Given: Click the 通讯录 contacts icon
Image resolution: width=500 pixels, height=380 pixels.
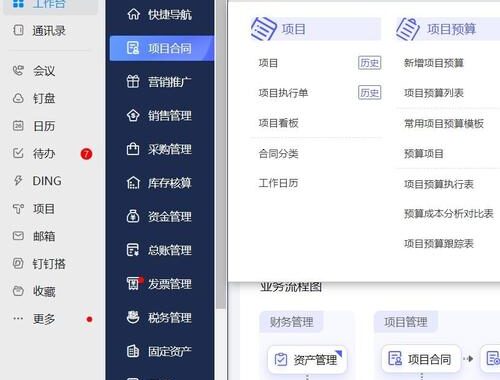Looking at the screenshot, I should [18, 30].
